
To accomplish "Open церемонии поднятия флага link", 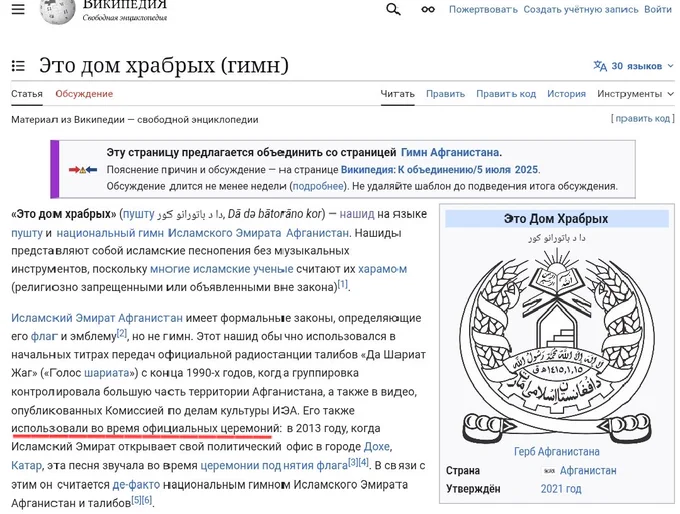I will [x=274, y=465].
